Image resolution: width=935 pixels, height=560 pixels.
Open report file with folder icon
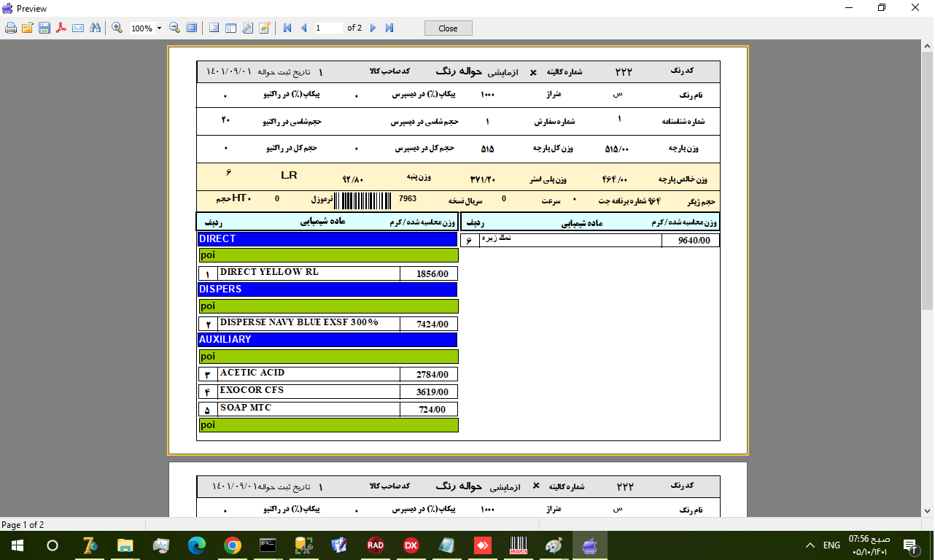pyautogui.click(x=27, y=28)
